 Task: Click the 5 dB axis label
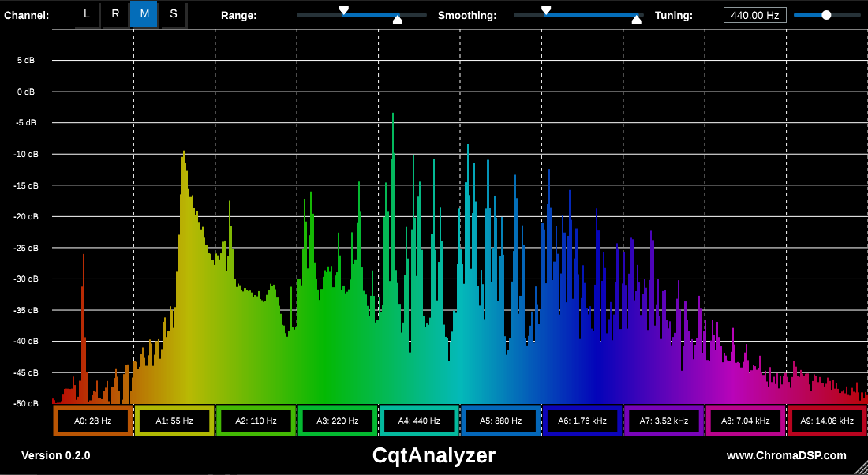pyautogui.click(x=26, y=60)
